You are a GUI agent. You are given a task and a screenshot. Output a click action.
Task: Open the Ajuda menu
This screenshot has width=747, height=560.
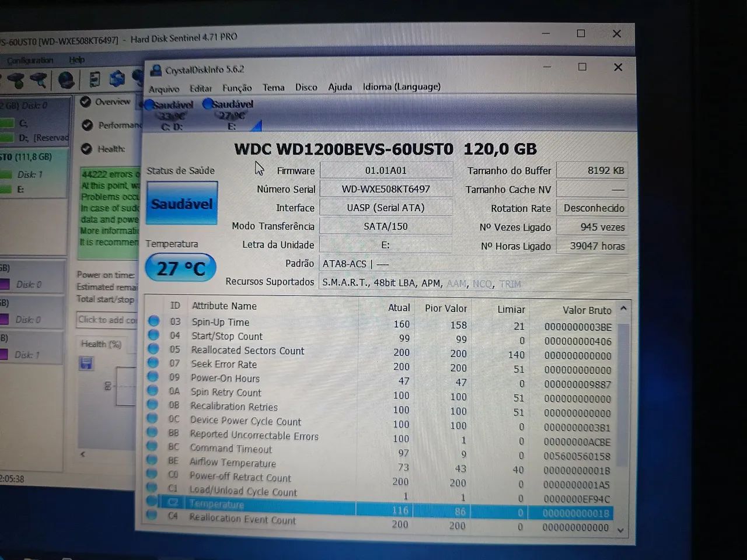point(340,87)
